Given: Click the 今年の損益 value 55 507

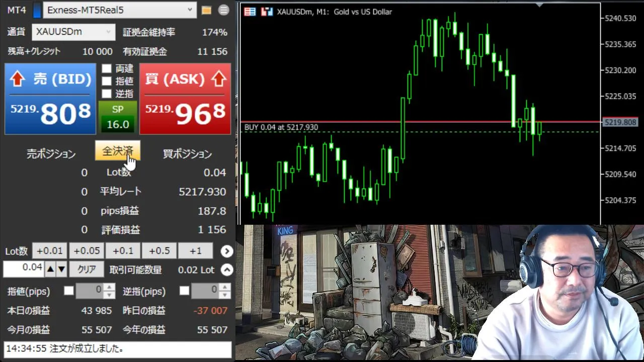Looking at the screenshot, I should click(x=212, y=330).
